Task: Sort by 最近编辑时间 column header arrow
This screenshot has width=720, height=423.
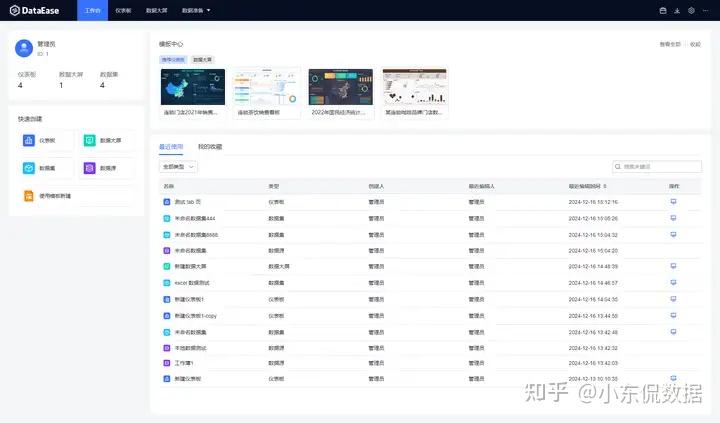Action: [605, 186]
